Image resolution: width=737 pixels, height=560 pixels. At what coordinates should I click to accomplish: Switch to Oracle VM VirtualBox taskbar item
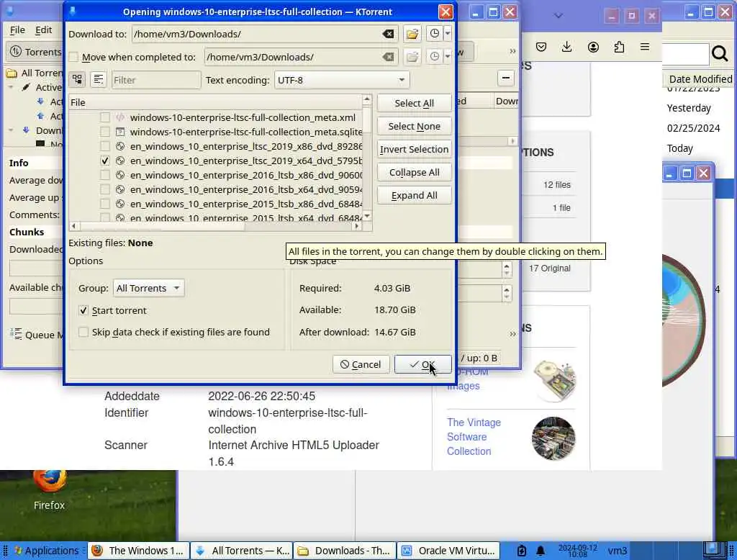coord(448,551)
